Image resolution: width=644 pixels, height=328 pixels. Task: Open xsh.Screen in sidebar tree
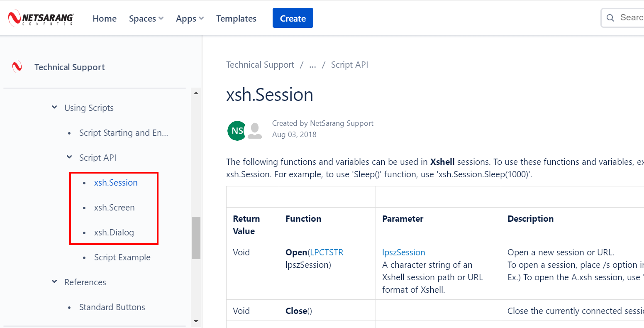pyautogui.click(x=114, y=208)
